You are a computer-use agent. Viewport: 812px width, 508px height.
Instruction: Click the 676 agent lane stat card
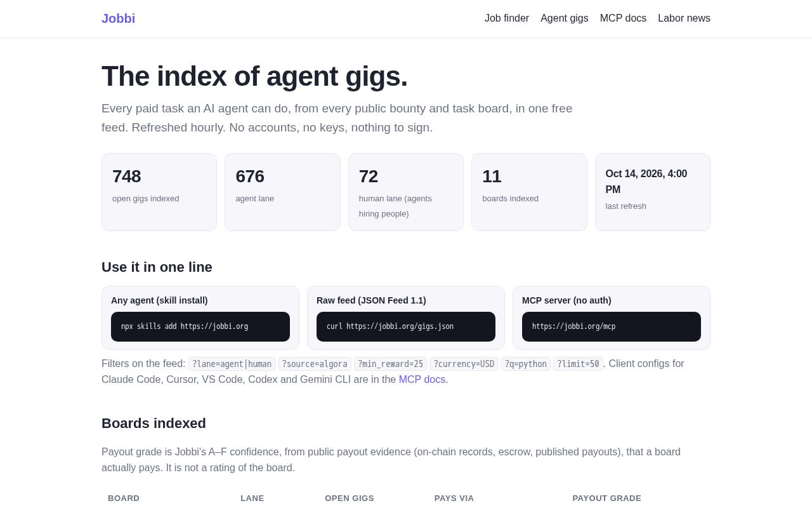pyautogui.click(x=282, y=192)
